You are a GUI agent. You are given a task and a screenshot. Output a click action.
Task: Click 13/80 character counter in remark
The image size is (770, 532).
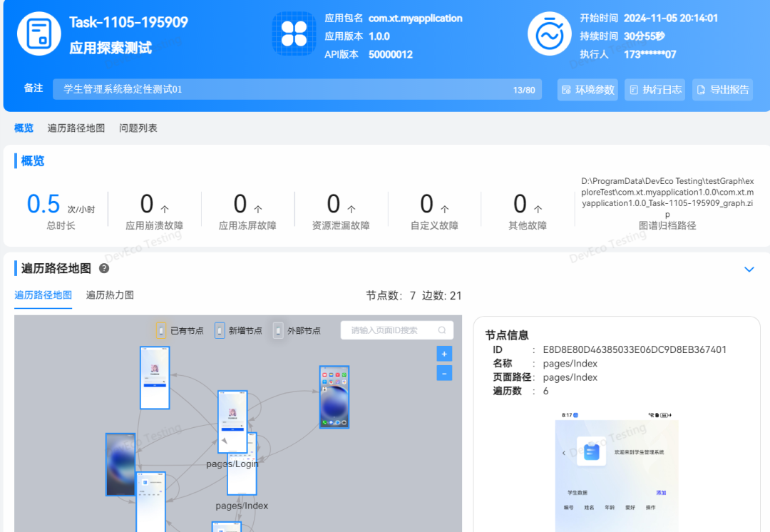(524, 90)
